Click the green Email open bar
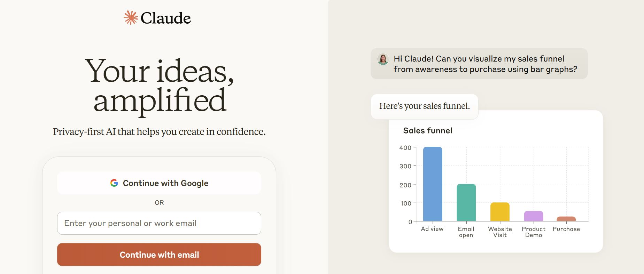The image size is (644, 274). [466, 202]
